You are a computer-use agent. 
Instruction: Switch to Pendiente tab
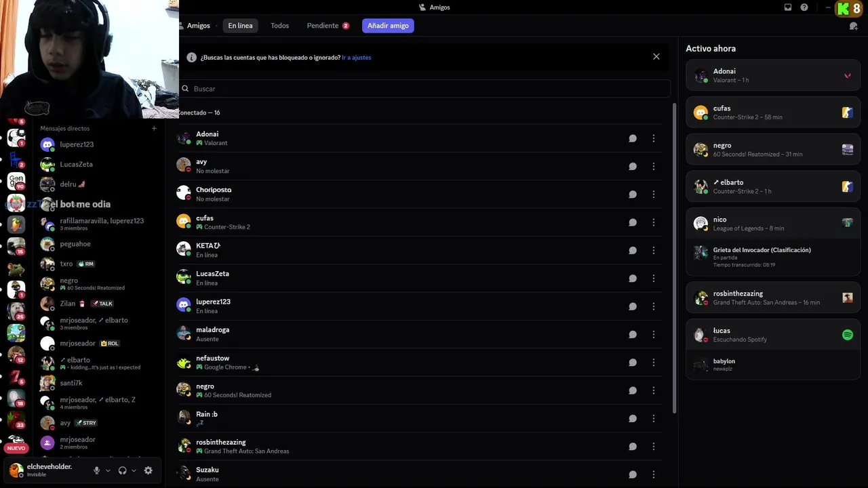click(x=328, y=26)
